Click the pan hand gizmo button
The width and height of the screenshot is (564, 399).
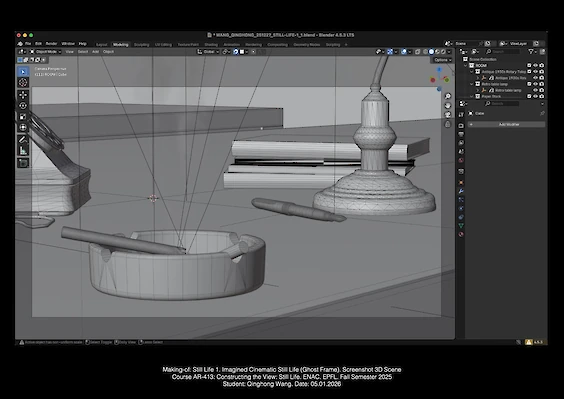point(447,105)
